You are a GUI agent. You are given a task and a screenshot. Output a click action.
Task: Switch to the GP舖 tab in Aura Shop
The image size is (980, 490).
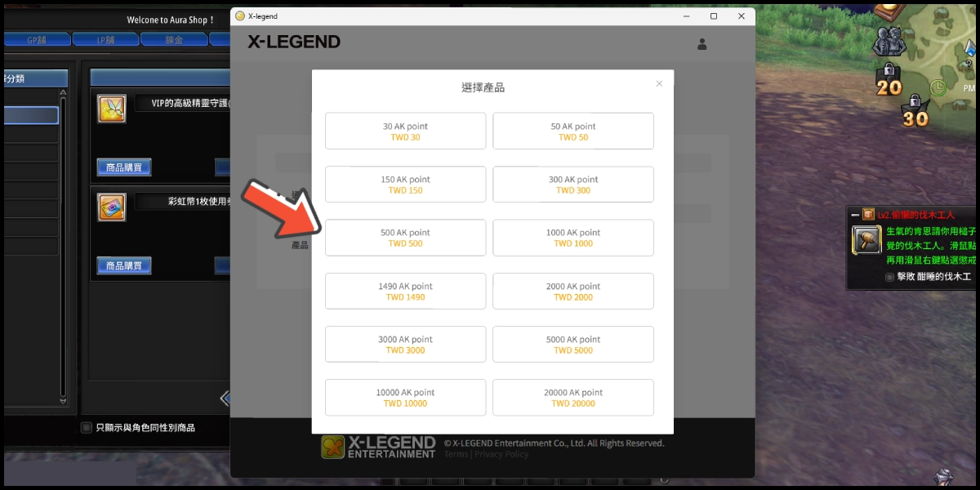click(37, 39)
